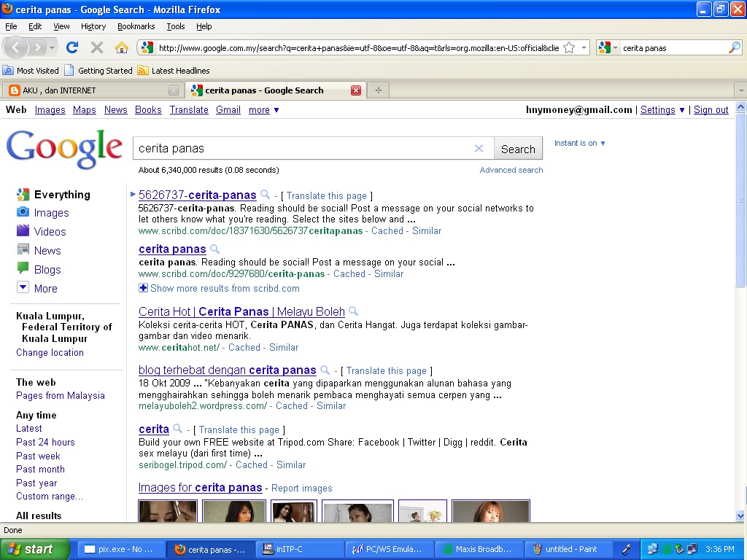
Task: Click the magnifier beside the cerita tripod result
Action: 177,429
